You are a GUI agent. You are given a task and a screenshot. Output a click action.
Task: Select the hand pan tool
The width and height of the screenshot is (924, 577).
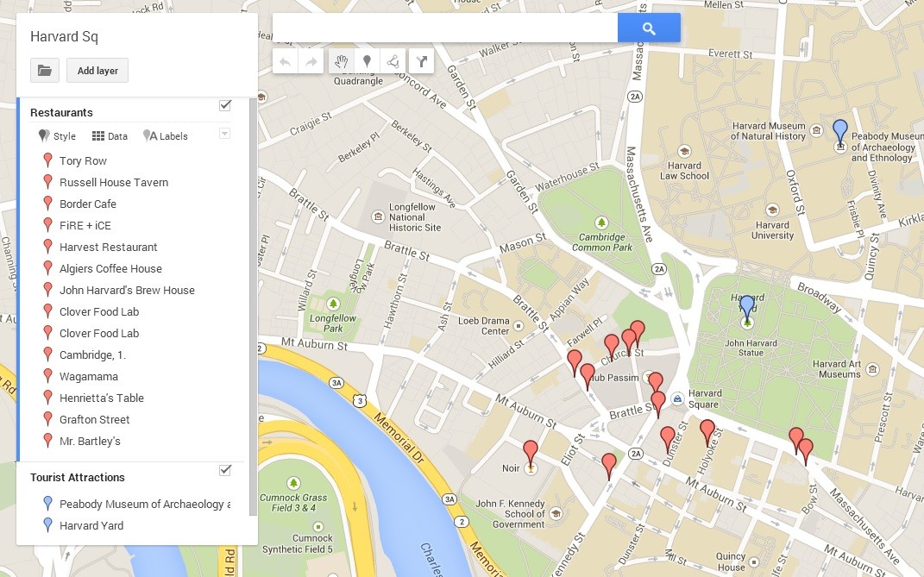pyautogui.click(x=341, y=61)
